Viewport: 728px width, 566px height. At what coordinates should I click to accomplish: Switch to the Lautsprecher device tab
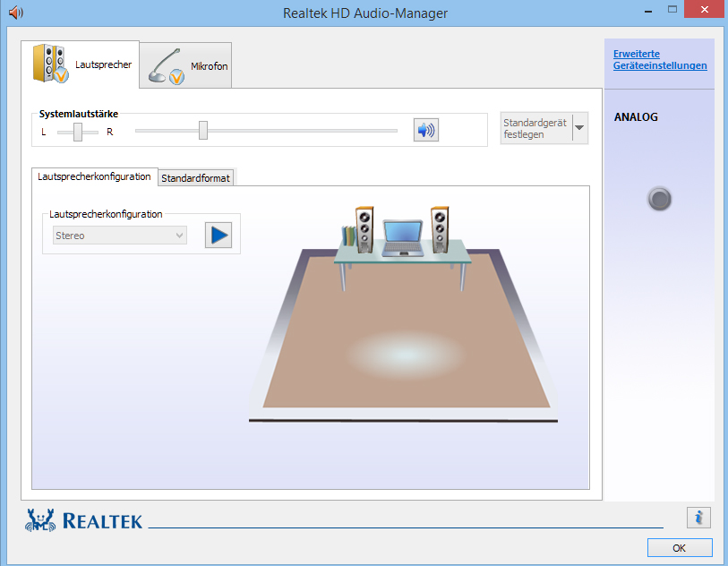(81, 64)
